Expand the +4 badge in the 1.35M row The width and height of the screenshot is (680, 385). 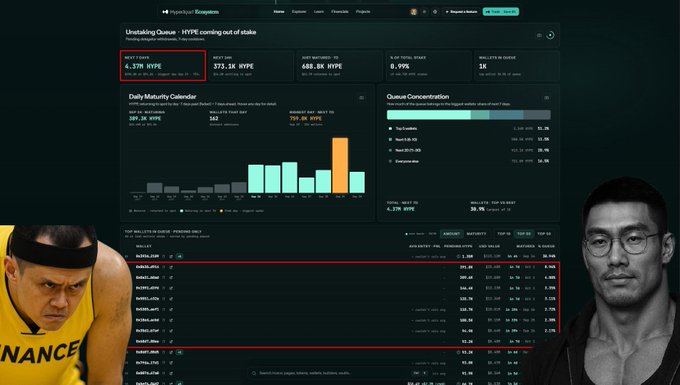pyautogui.click(x=179, y=256)
